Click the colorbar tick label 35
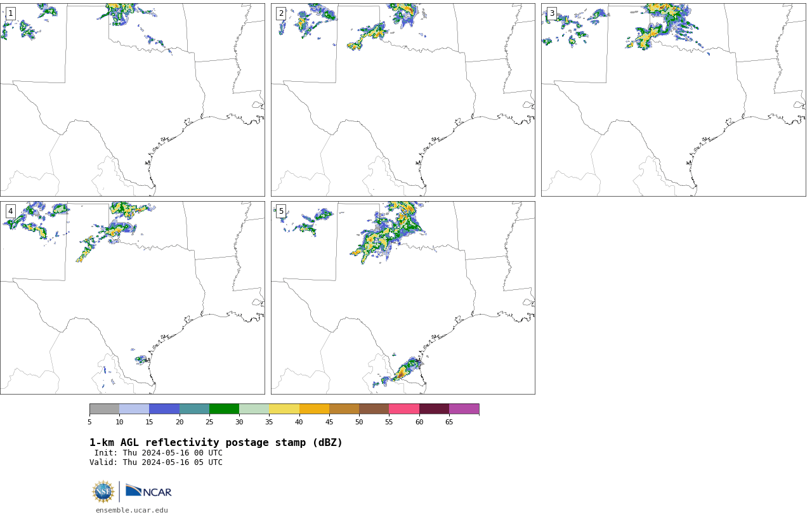Viewport: 812px width, 517px height. [269, 422]
